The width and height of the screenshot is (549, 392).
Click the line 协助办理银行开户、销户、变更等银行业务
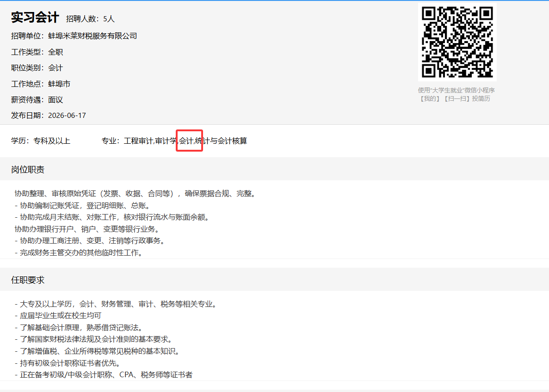tap(88, 229)
